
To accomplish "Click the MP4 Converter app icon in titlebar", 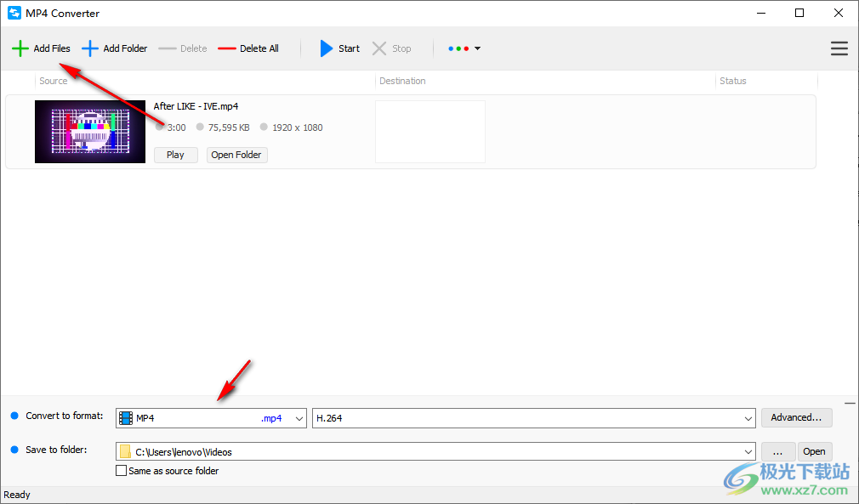I will (x=13, y=13).
